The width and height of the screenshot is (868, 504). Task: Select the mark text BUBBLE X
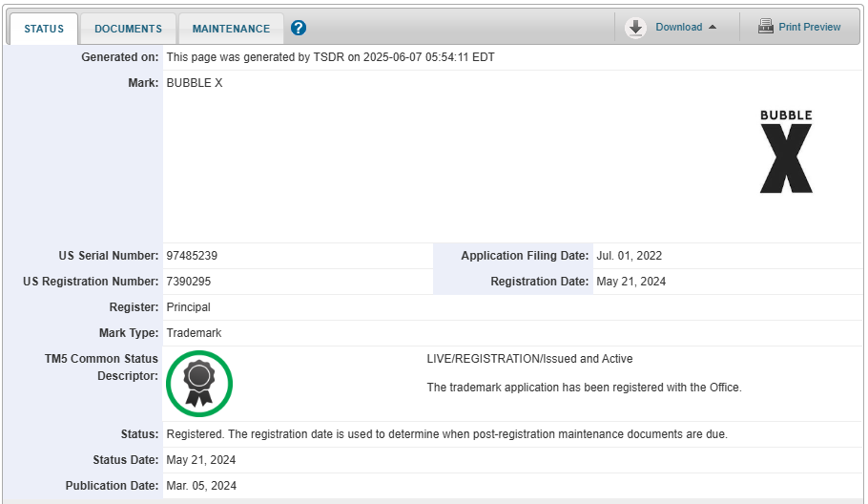(x=195, y=83)
